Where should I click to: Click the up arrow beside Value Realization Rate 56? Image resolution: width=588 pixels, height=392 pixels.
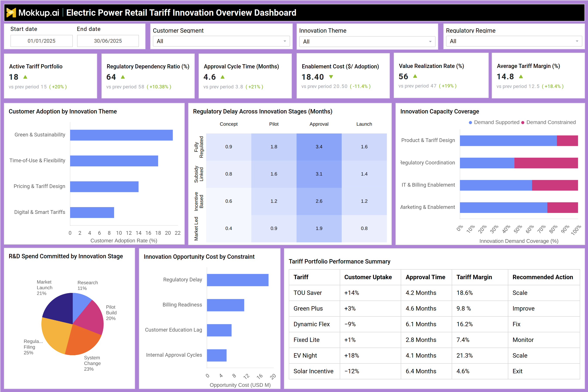pos(415,76)
